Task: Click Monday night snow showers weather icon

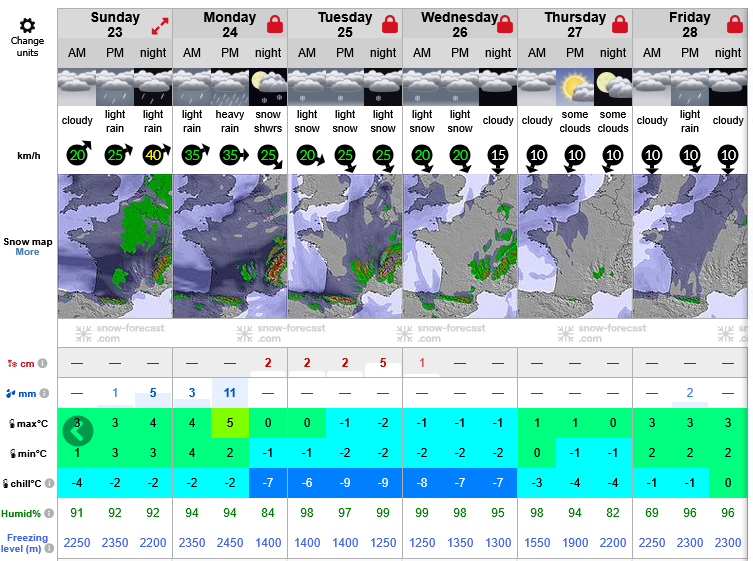Action: tap(268, 87)
